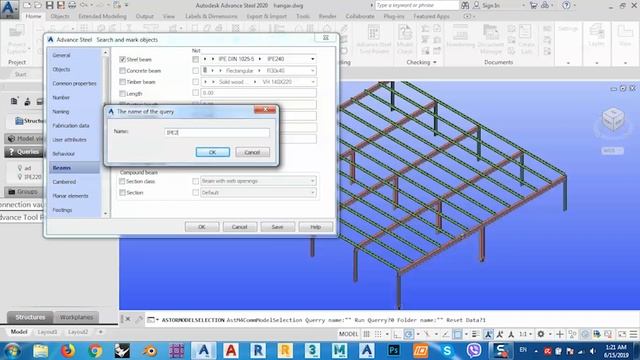Select the Naming category in dialog sidebar
640x360 pixels.
(x=61, y=111)
